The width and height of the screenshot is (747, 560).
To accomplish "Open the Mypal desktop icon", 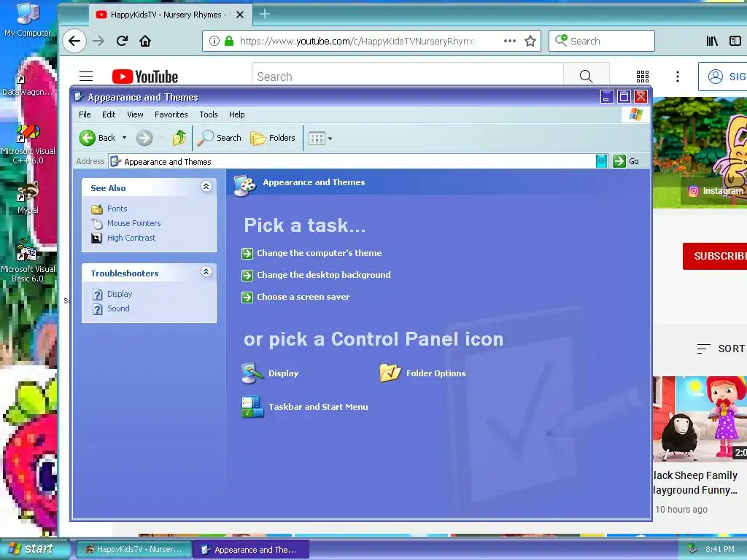I will (x=28, y=198).
